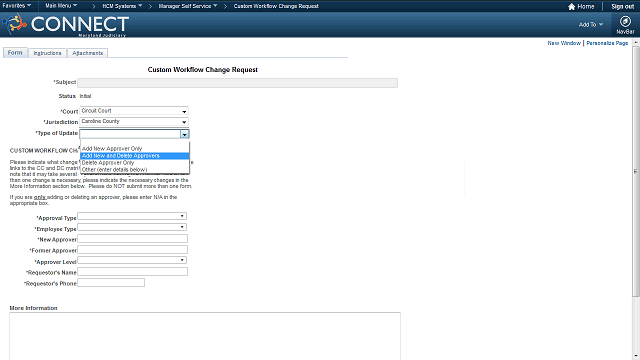Open the Employee Type dropdown

(x=132, y=227)
